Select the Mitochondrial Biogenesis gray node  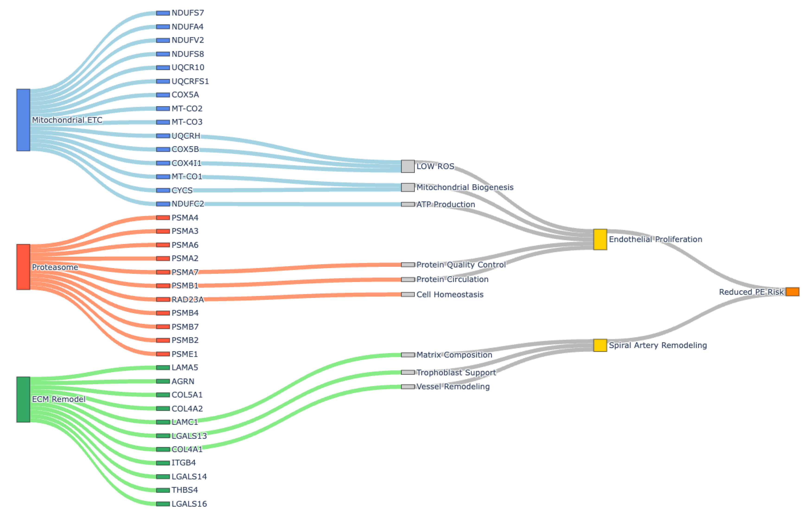tap(408, 187)
